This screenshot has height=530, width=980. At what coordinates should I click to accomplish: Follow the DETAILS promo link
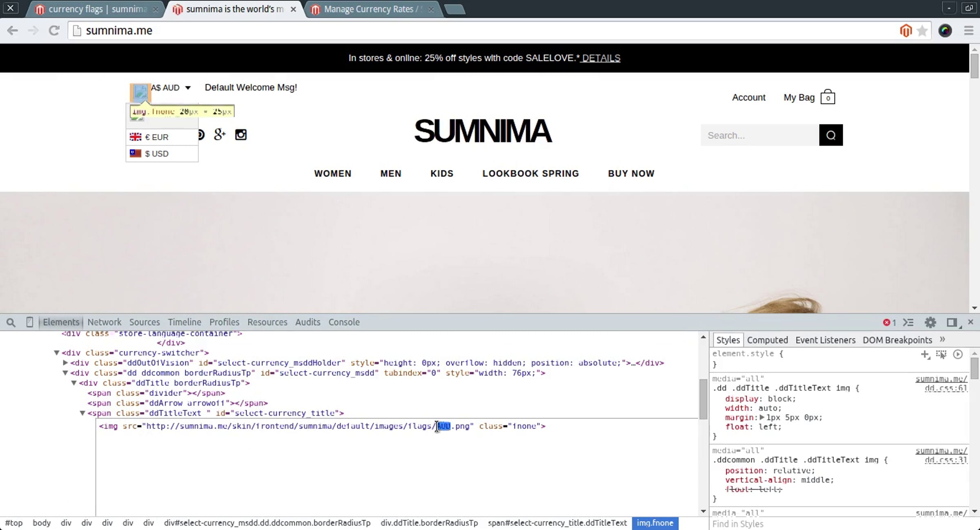click(601, 58)
